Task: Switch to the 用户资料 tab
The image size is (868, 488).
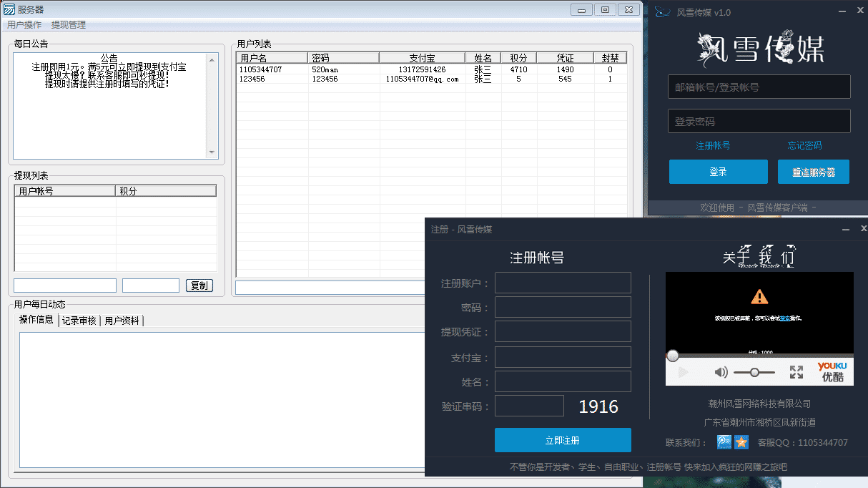Action: click(122, 321)
